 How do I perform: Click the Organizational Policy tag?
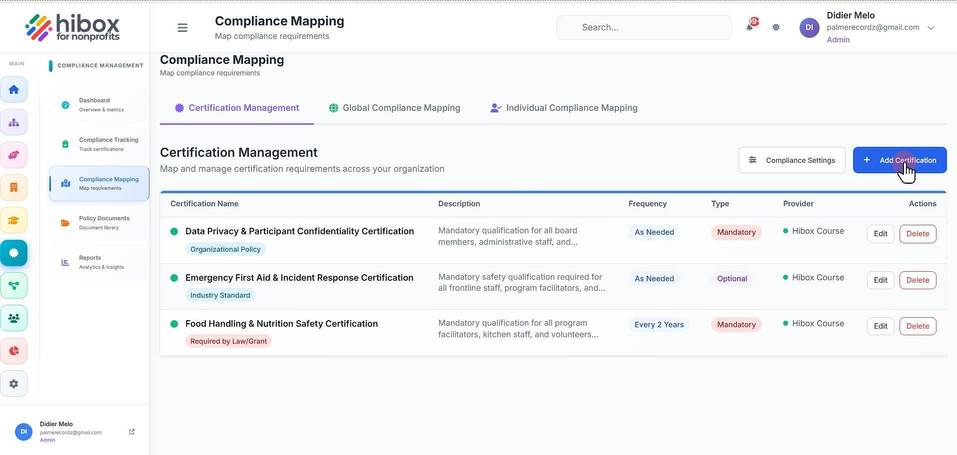pyautogui.click(x=225, y=249)
